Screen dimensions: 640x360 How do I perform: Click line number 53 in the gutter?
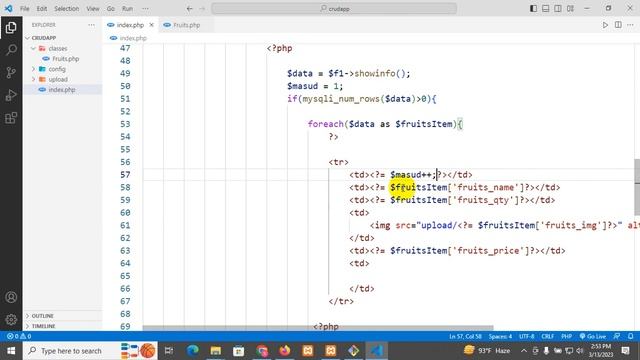coord(125,124)
